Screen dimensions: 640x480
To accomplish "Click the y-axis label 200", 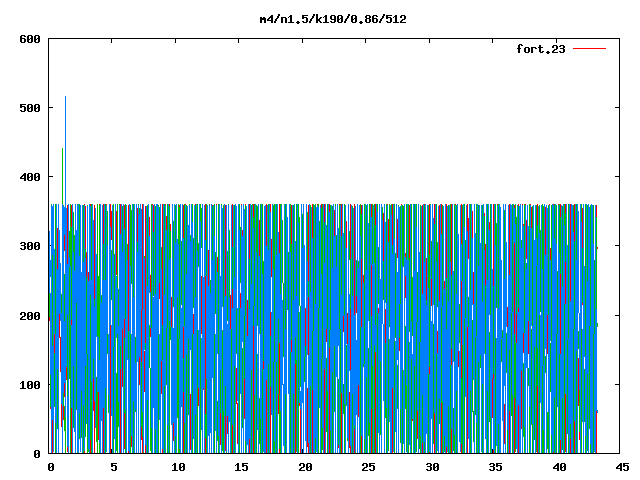I will 30,316.
